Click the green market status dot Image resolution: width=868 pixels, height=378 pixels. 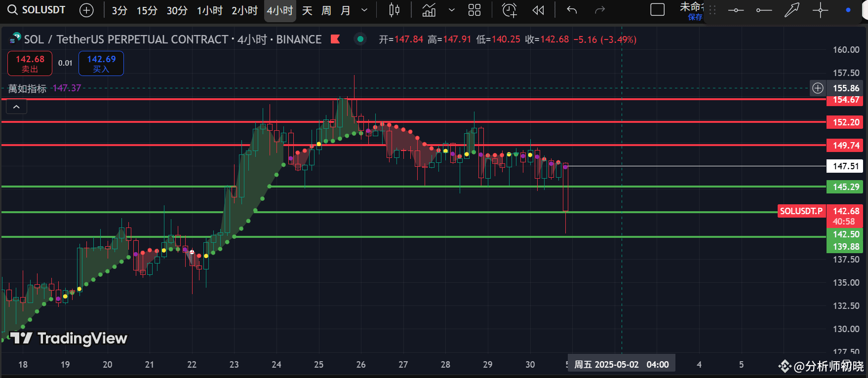pos(360,39)
